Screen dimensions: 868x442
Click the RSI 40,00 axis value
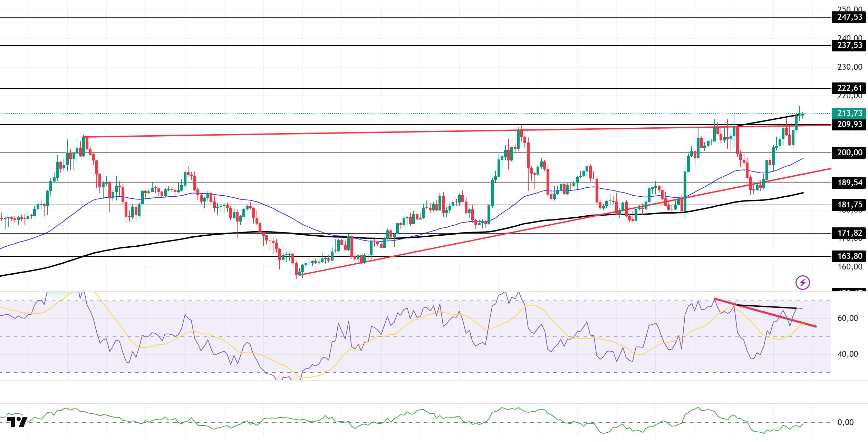pyautogui.click(x=848, y=354)
